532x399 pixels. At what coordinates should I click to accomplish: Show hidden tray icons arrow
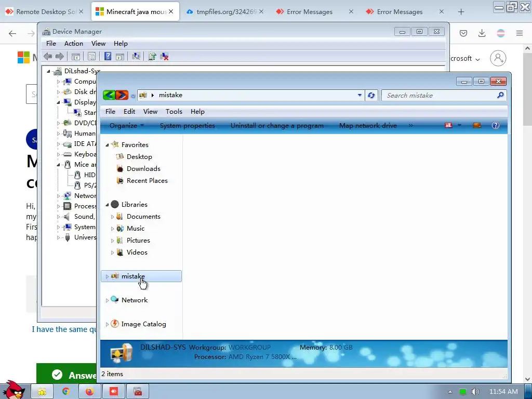pos(450,392)
